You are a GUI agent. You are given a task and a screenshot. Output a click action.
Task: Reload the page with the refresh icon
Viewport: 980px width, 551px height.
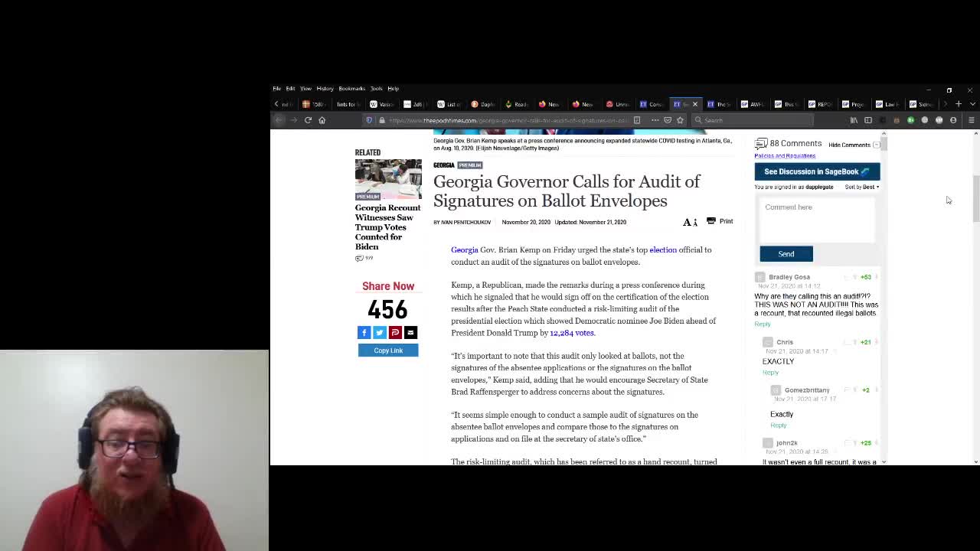tap(308, 120)
